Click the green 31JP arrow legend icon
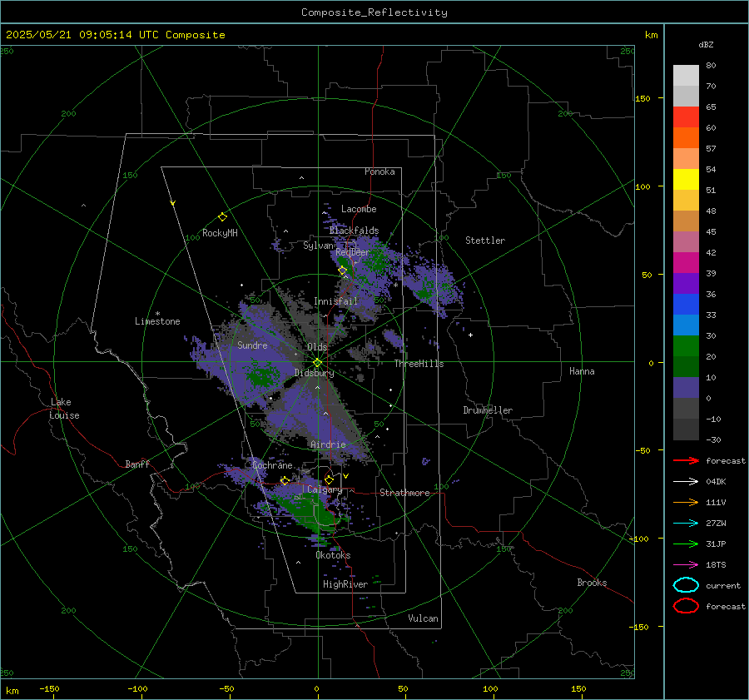Image resolution: width=749 pixels, height=700 pixels. (x=686, y=544)
